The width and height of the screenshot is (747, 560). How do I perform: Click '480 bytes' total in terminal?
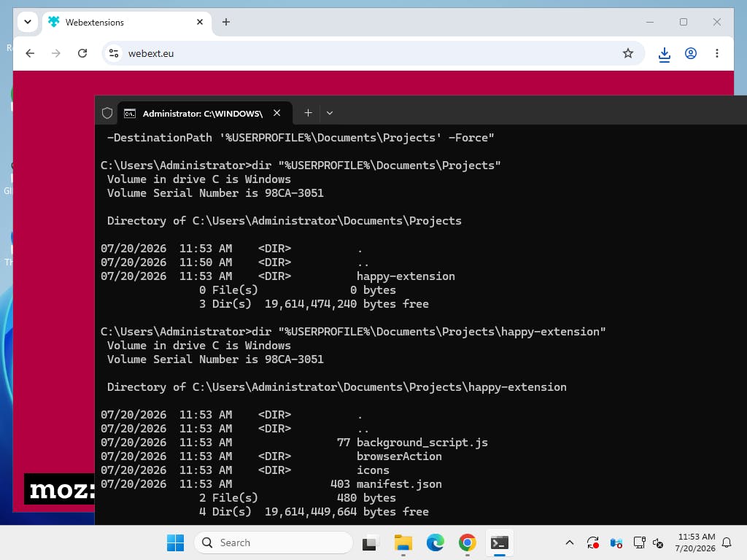(x=366, y=497)
